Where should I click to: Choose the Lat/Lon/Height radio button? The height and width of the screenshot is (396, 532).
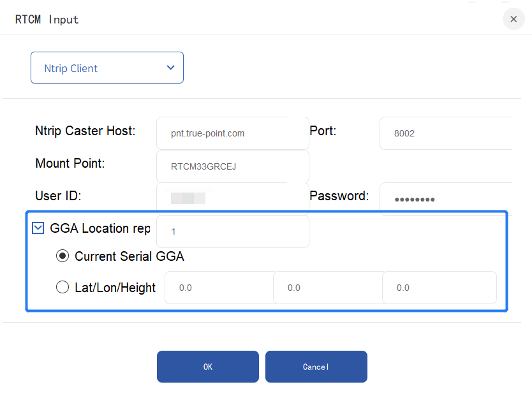point(63,288)
